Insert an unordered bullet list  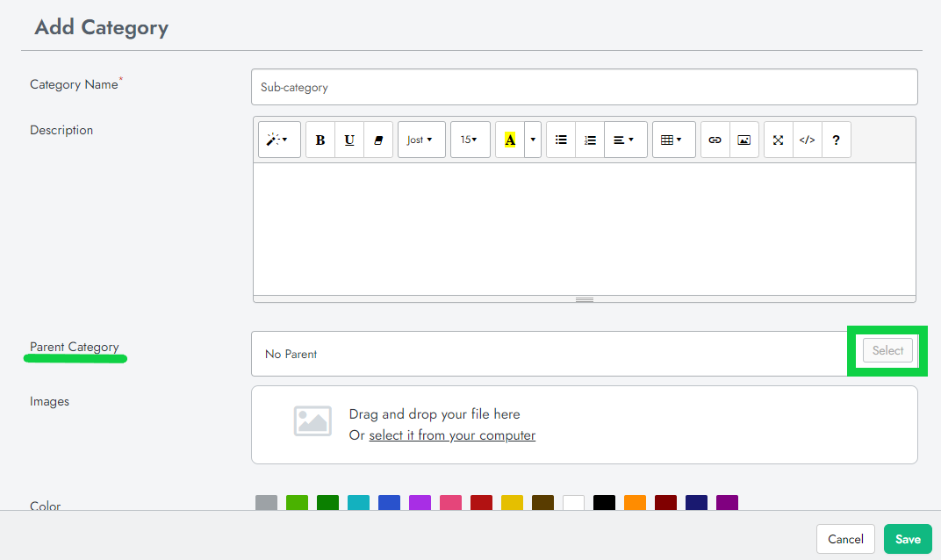pyautogui.click(x=561, y=140)
